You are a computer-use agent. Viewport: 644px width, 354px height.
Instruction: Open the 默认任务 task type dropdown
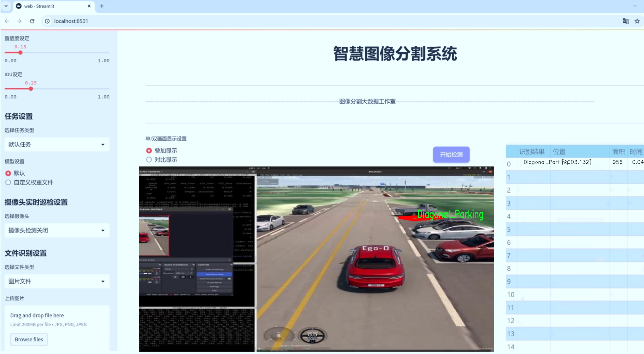(57, 144)
